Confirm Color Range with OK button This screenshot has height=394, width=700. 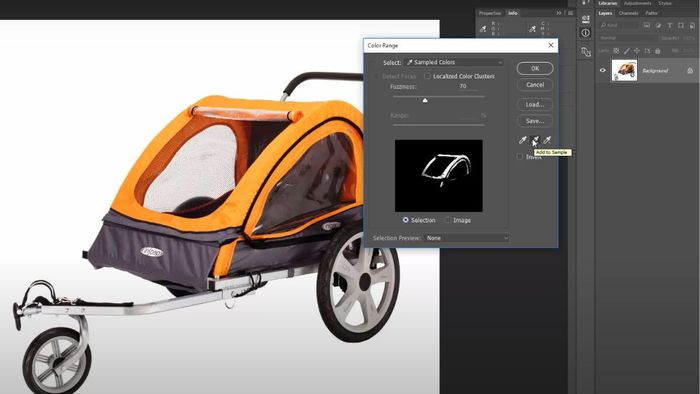pos(535,68)
